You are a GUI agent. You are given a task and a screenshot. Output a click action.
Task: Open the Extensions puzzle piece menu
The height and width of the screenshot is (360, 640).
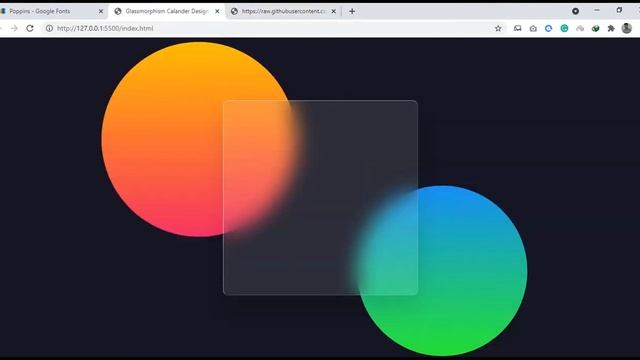click(x=611, y=28)
